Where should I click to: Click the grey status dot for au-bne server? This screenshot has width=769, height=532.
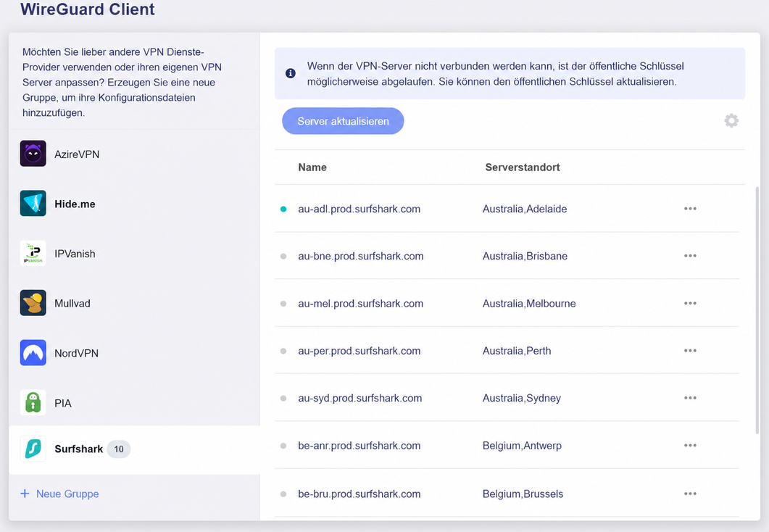[x=283, y=256]
